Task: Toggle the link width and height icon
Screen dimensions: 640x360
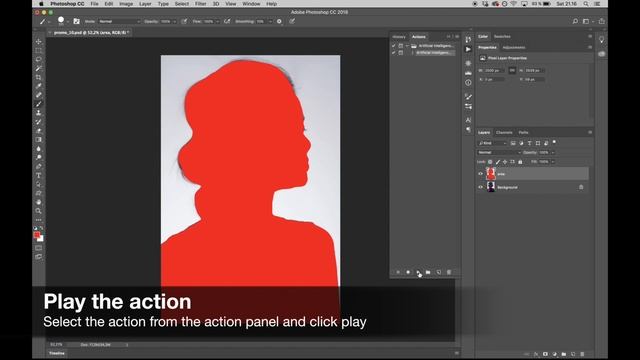Action: pos(512,71)
